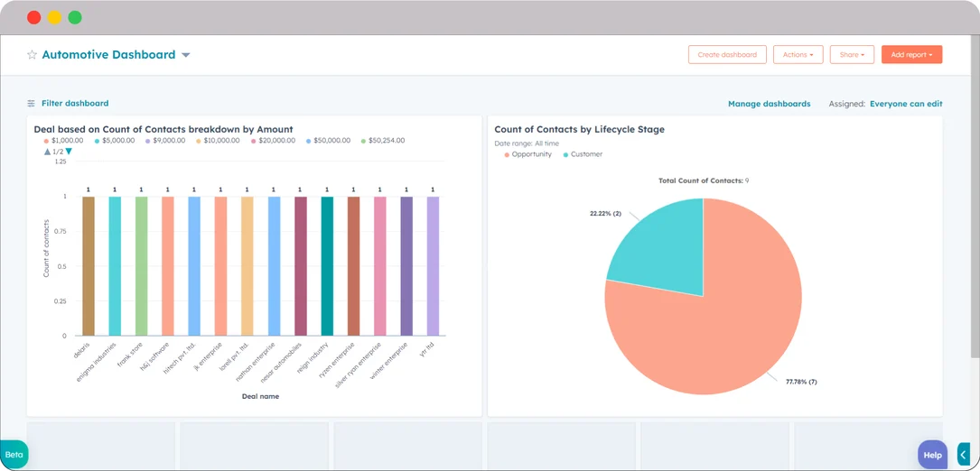This screenshot has height=471, width=980.
Task: Click the ryzen enterprise bar
Action: coord(353,266)
